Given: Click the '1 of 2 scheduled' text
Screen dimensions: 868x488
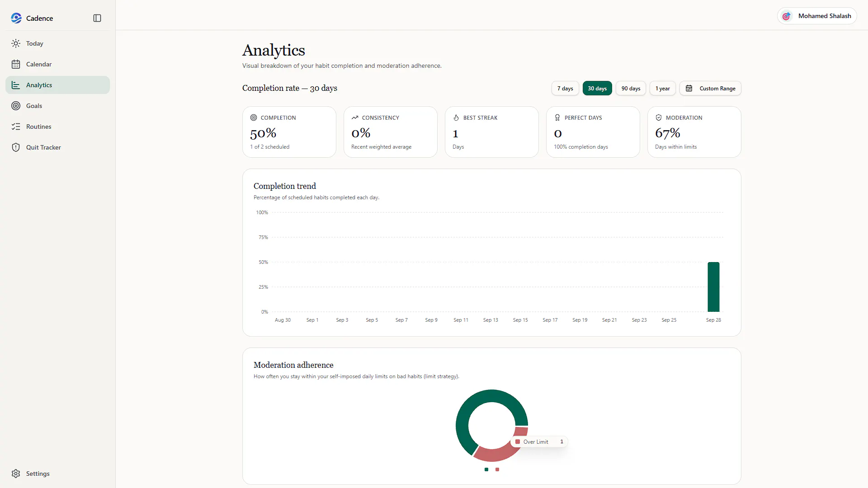Looking at the screenshot, I should (270, 147).
